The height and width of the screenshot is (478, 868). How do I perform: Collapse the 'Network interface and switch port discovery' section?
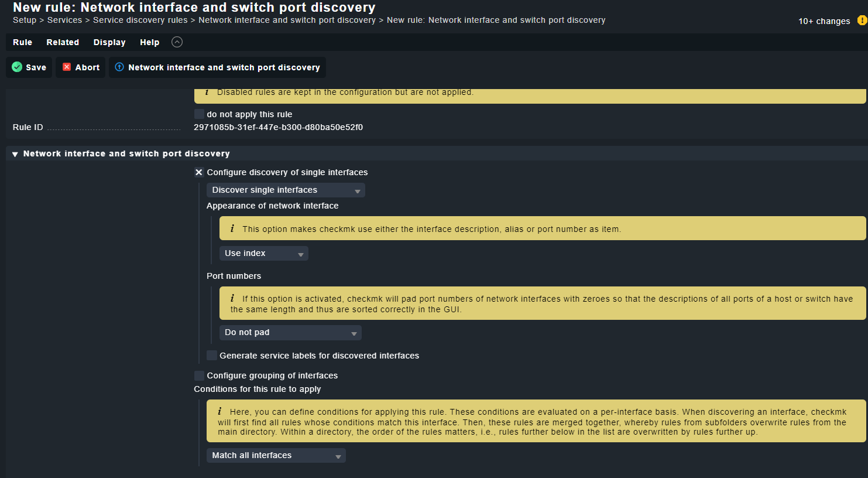pos(15,154)
